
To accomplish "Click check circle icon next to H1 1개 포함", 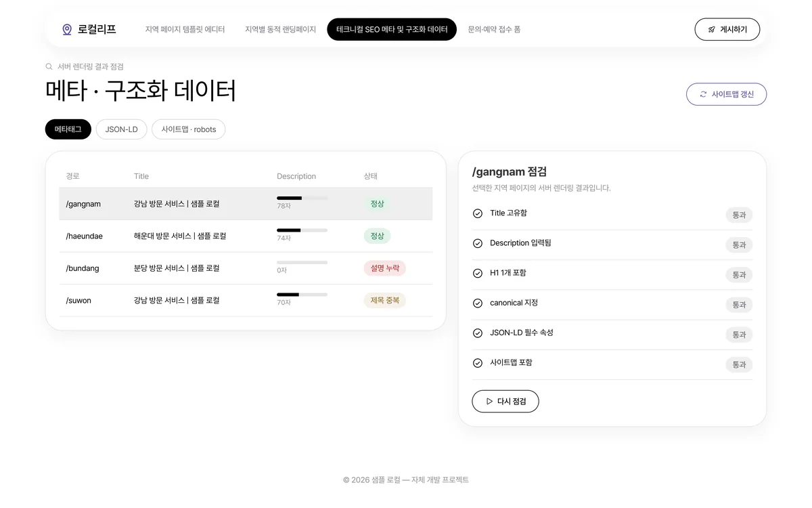I will (x=478, y=273).
